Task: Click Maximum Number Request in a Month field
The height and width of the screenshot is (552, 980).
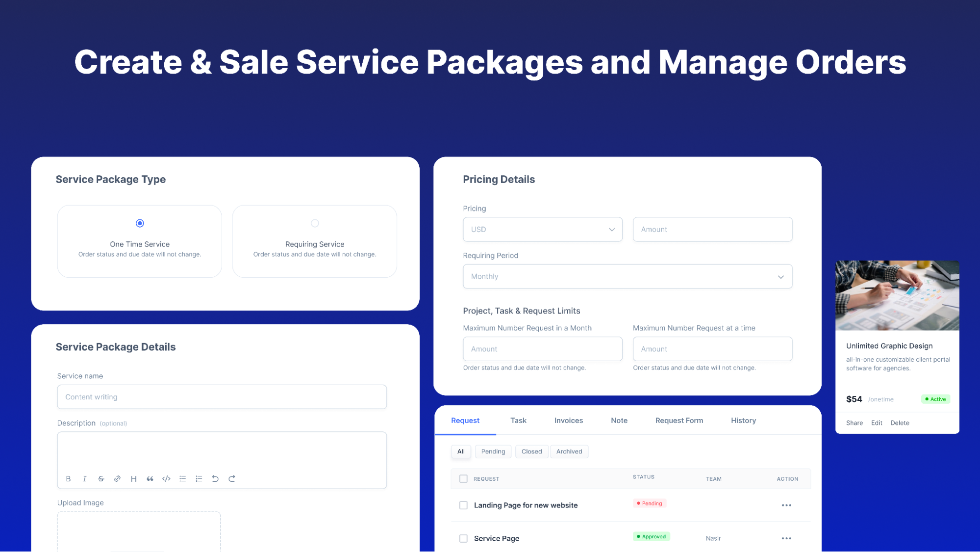Action: [542, 349]
